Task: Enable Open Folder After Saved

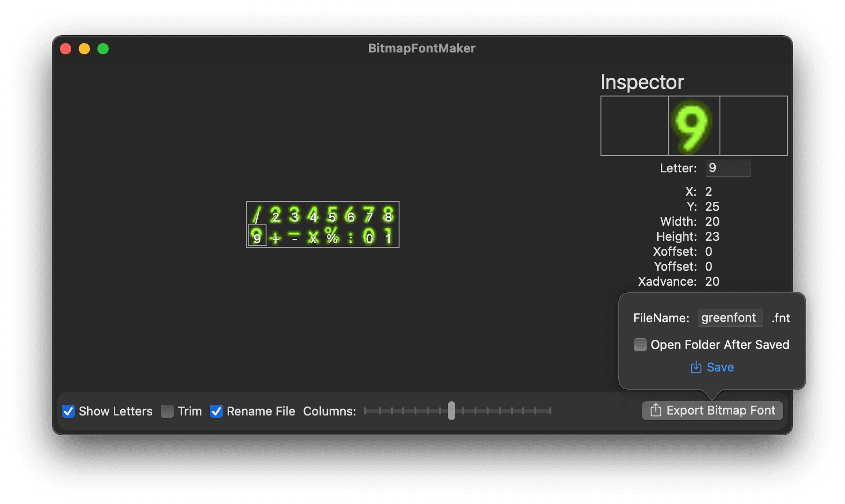Action: (x=640, y=344)
